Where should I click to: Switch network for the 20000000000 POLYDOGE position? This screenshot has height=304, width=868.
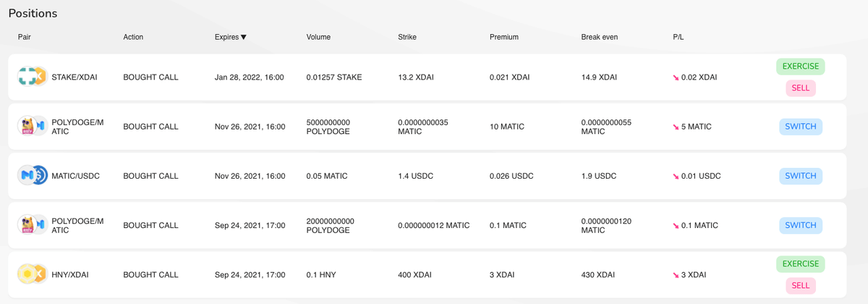pyautogui.click(x=801, y=225)
